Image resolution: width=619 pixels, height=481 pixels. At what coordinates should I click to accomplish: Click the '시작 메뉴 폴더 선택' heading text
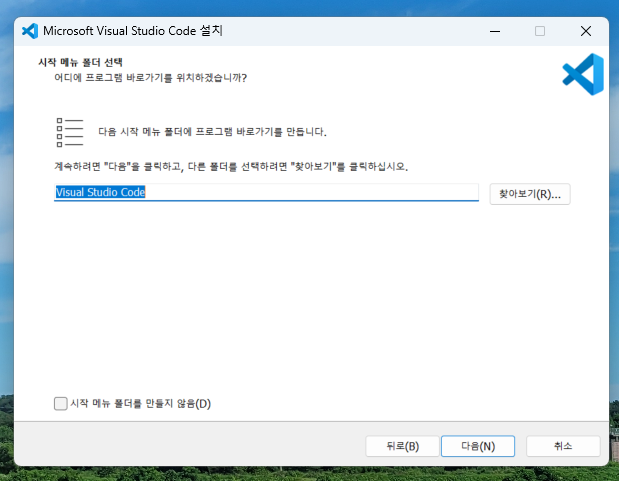coord(80,62)
